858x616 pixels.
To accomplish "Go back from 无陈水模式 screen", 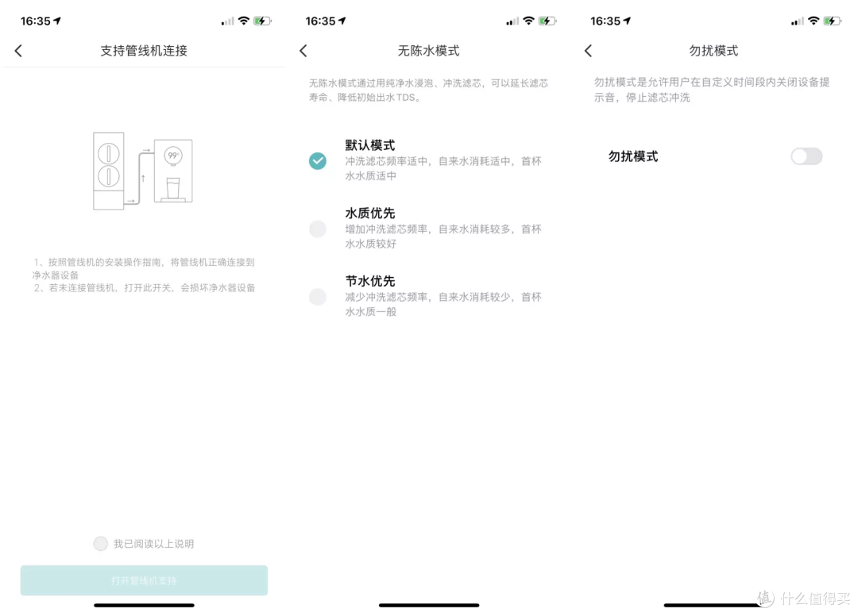I will point(303,51).
